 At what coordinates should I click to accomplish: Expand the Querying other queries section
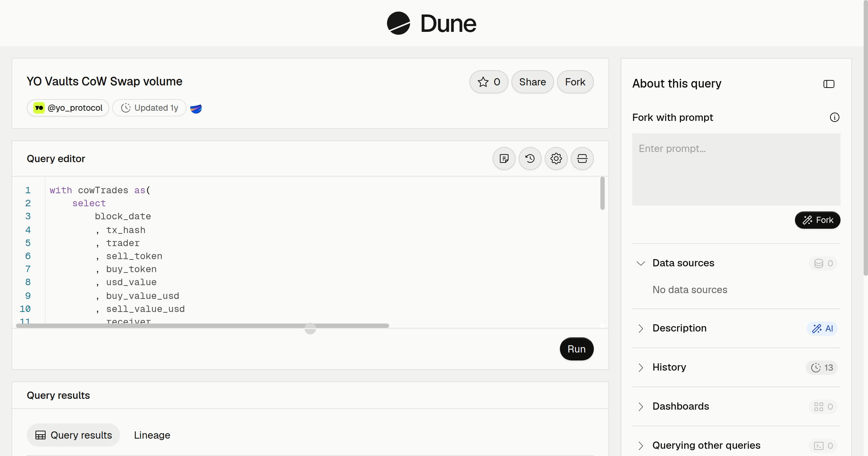[x=641, y=446]
